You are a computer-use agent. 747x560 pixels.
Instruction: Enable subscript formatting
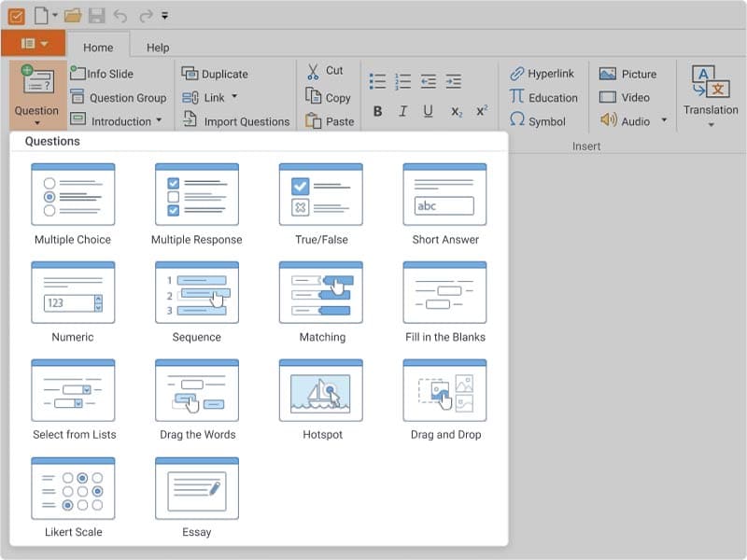(455, 110)
